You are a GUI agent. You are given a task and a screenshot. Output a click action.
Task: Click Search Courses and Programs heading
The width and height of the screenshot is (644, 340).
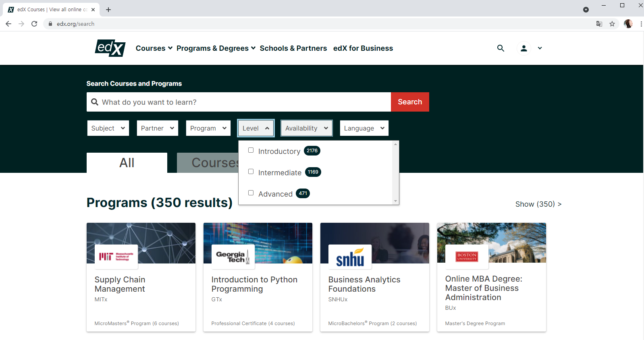click(134, 83)
